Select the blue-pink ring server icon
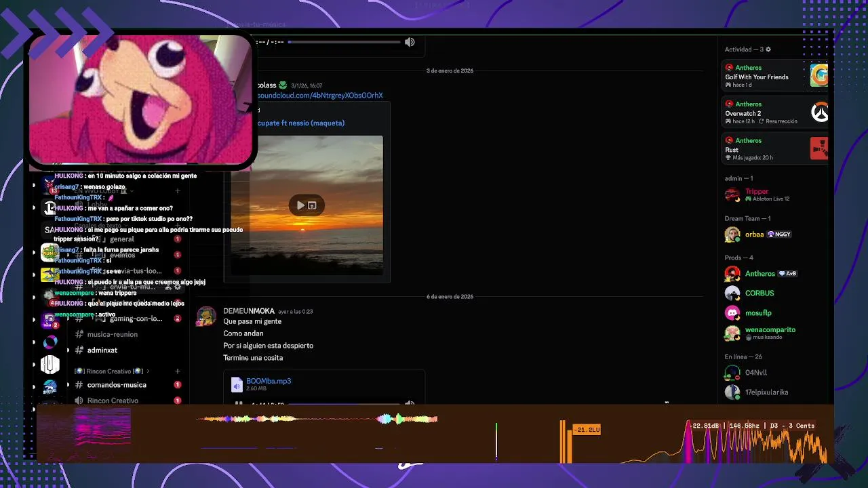The width and height of the screenshot is (868, 488). click(x=50, y=342)
